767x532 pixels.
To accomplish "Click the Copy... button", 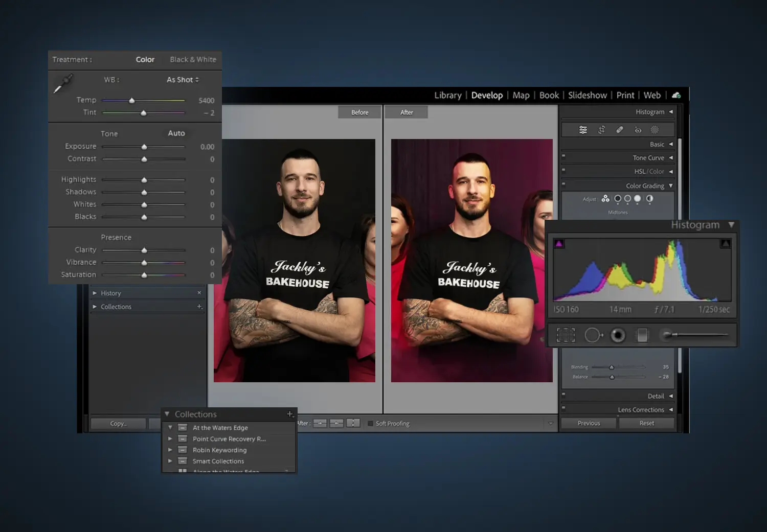I will point(118,424).
